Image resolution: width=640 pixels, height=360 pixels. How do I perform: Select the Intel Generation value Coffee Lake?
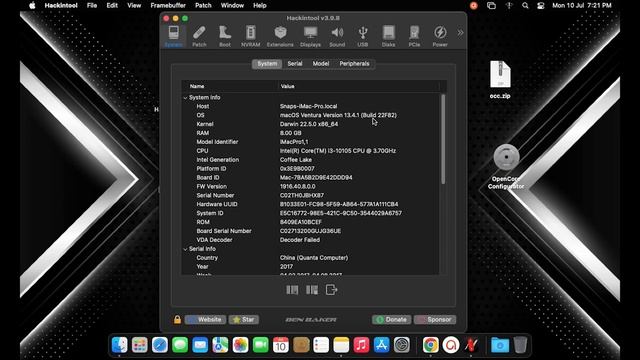296,160
